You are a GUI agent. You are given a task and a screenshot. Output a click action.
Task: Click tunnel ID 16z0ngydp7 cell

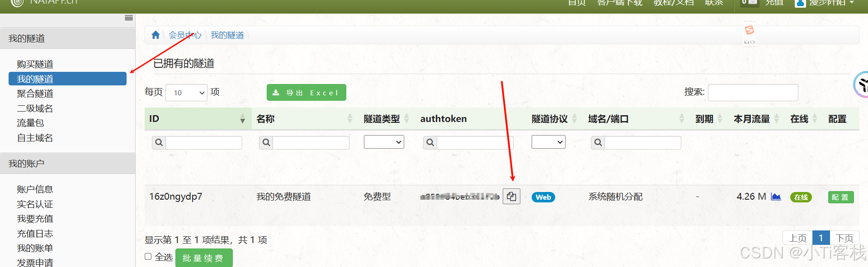point(176,197)
